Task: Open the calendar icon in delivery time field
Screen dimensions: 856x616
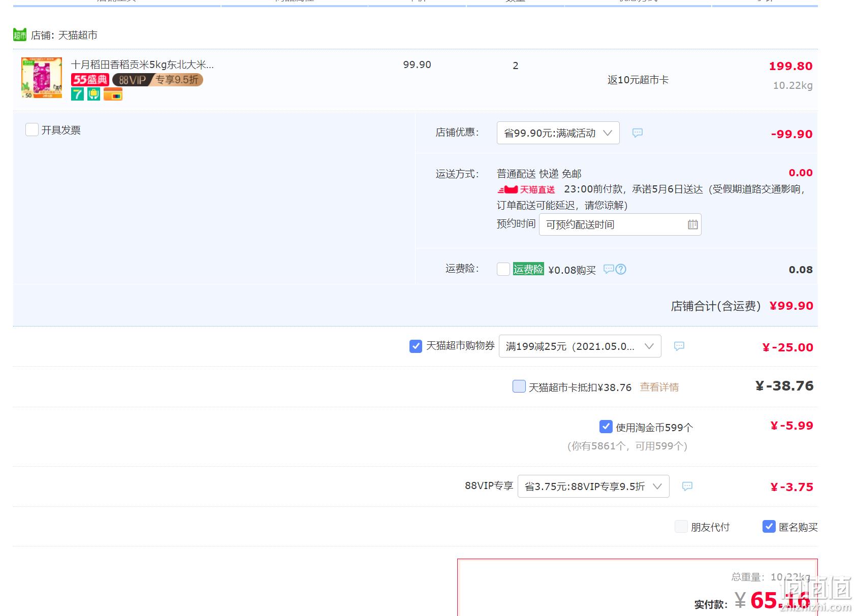Action: pyautogui.click(x=692, y=224)
